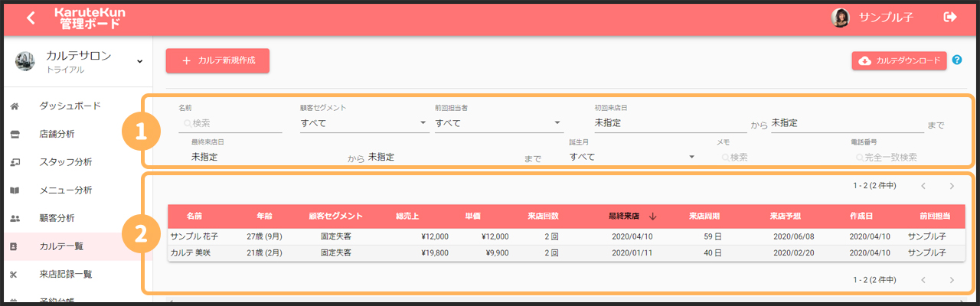Click the スタッフ分析 staff icon
Screen dimensions: 980x306
pos(15,162)
